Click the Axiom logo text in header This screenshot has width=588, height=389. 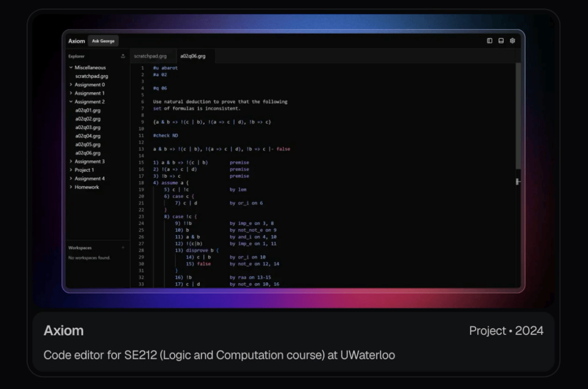[77, 41]
